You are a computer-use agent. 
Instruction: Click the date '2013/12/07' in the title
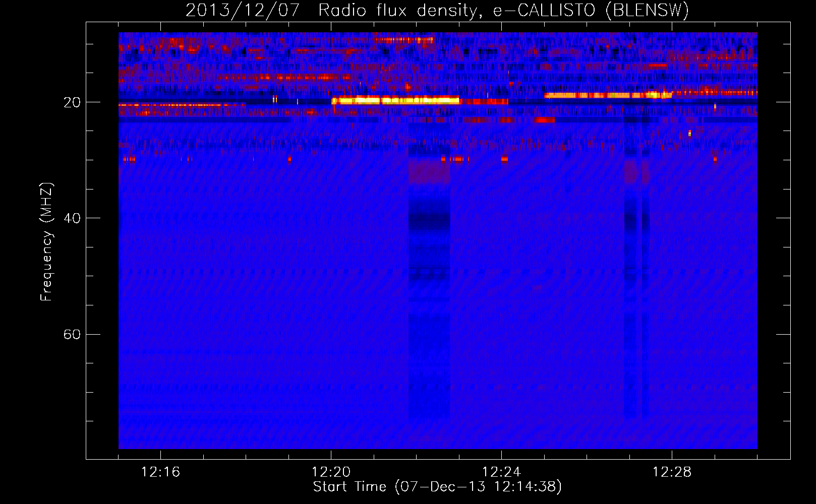[243, 11]
